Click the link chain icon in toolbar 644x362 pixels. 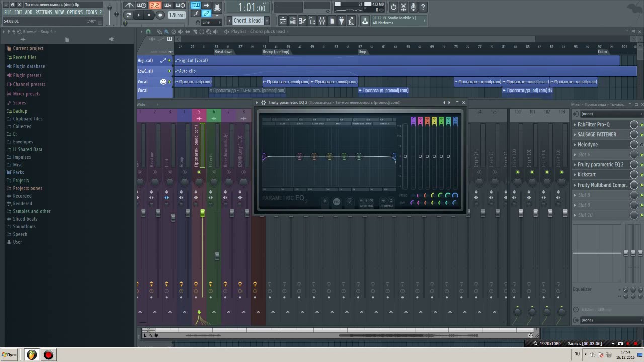(206, 13)
